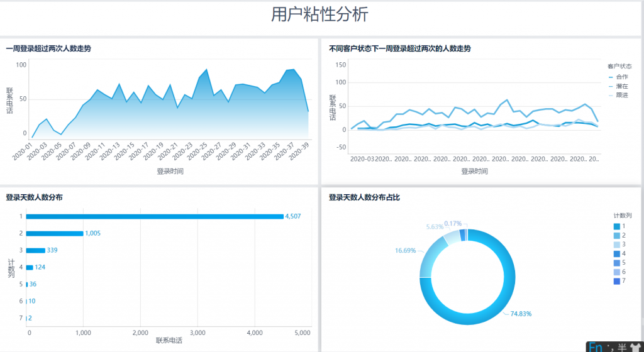Viewport: 644px width, 352px height.
Task: Click the IME skin shirt icon
Action: pos(635,347)
